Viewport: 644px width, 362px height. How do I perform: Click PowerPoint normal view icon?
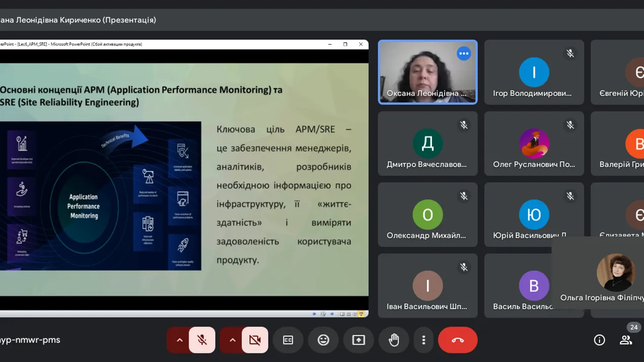342,314
